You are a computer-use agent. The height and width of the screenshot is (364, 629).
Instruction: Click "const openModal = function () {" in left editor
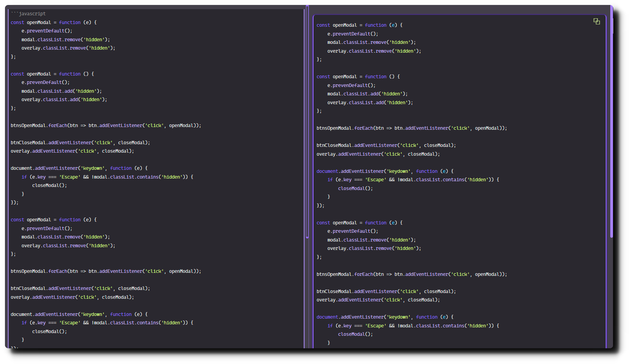[52, 74]
